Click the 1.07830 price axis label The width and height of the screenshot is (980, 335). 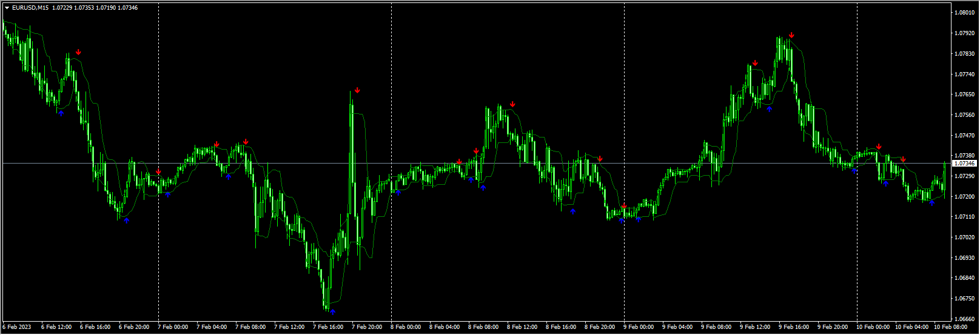(964, 53)
